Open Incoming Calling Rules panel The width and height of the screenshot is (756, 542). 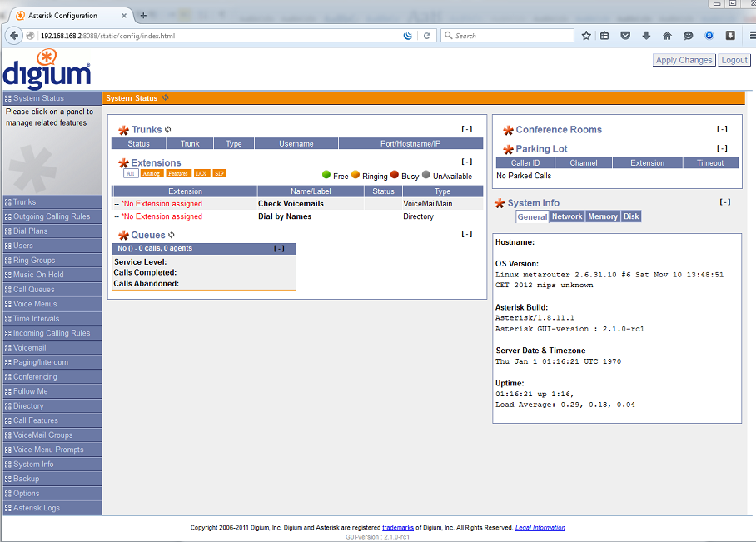click(52, 333)
